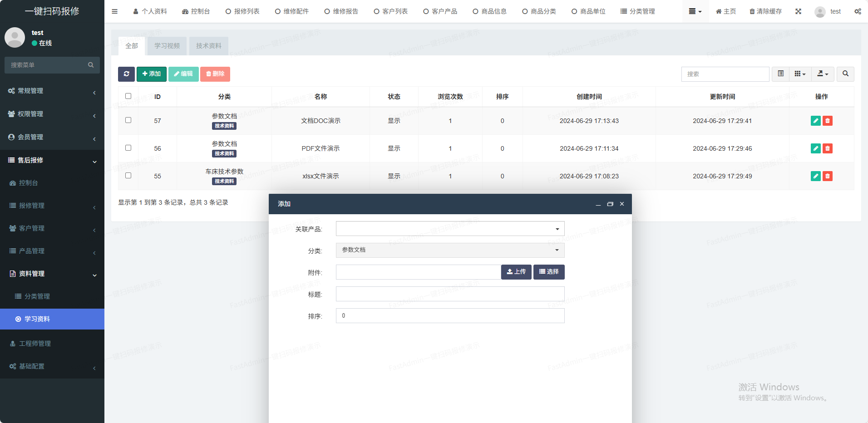Open the 关联产品 dropdown in add dialog

tap(450, 229)
